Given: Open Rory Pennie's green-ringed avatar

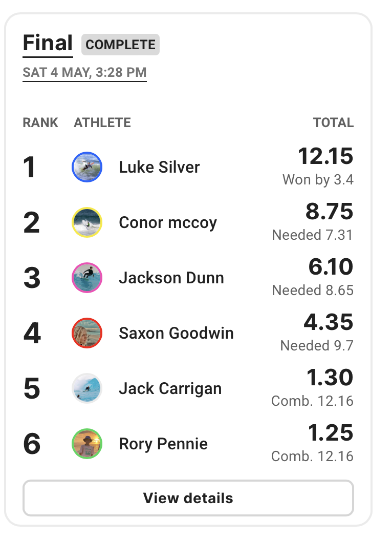Looking at the screenshot, I should pyautogui.click(x=87, y=444).
